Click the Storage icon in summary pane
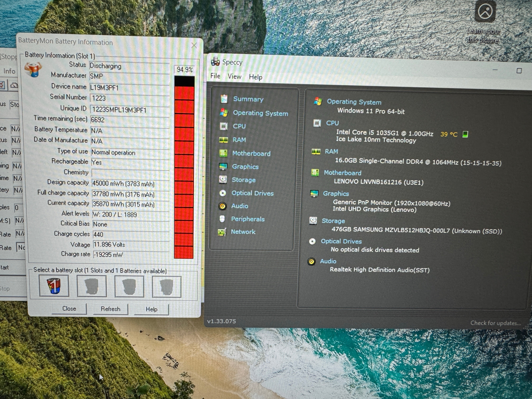Image resolution: width=532 pixels, height=399 pixels. pos(313,220)
